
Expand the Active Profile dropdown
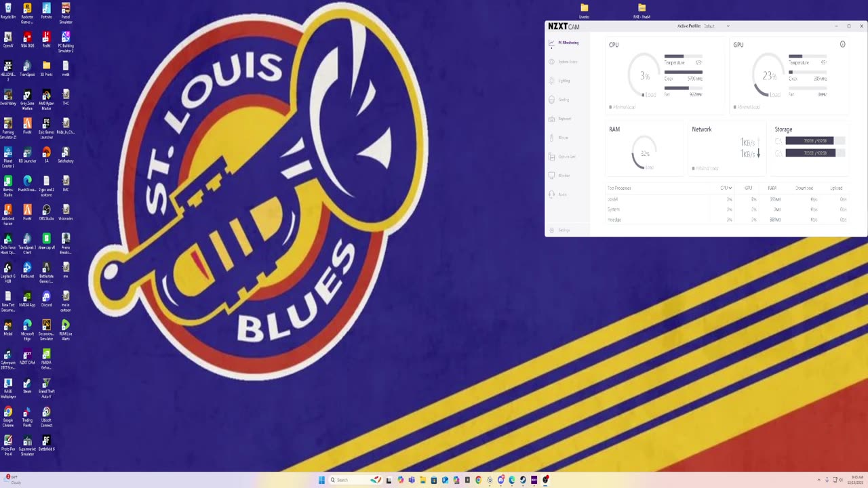tap(717, 26)
